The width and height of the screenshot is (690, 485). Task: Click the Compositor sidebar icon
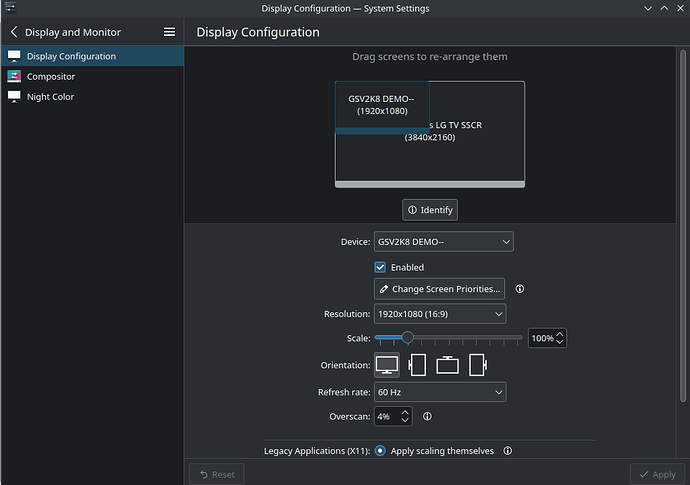(x=14, y=76)
